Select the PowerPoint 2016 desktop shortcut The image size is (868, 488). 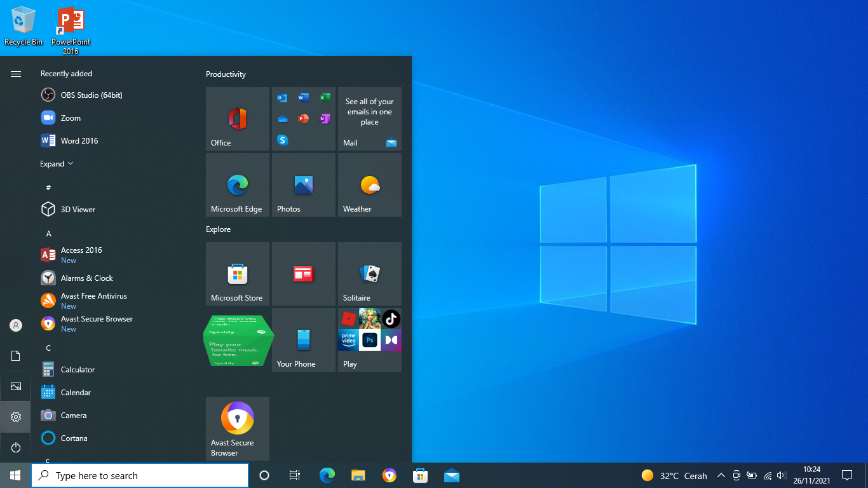click(x=71, y=30)
